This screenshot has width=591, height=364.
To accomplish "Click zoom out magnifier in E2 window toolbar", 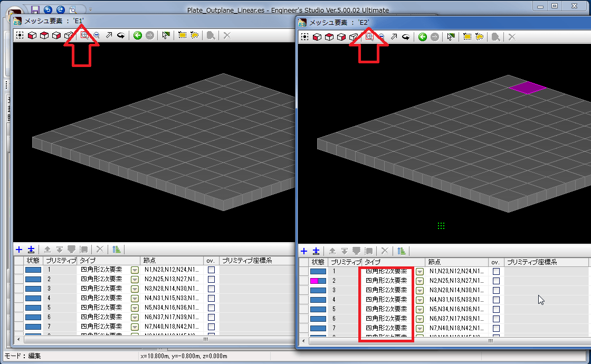I will [x=380, y=36].
